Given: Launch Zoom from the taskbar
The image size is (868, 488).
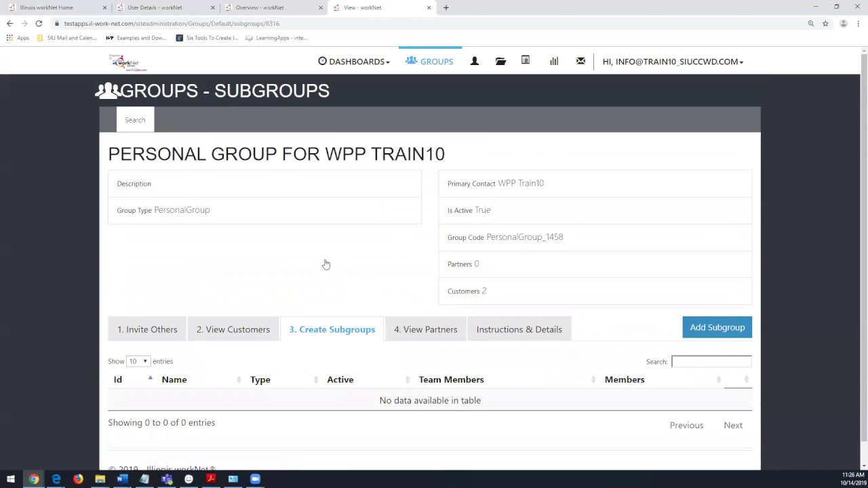Looking at the screenshot, I should click(255, 479).
